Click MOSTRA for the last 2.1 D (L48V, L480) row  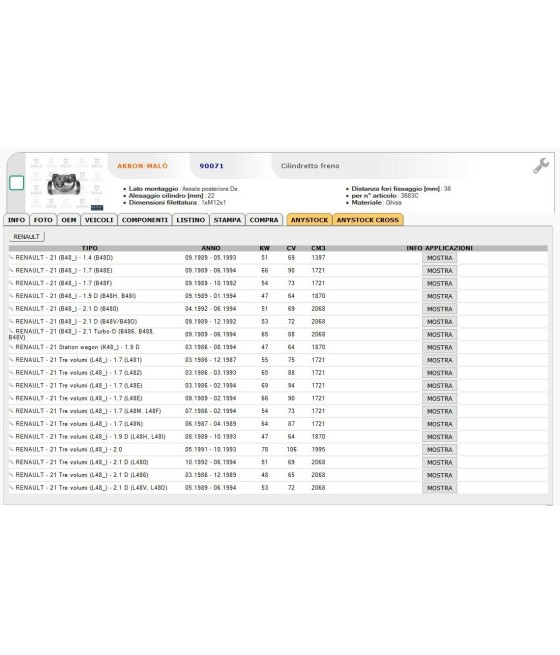pos(439,488)
